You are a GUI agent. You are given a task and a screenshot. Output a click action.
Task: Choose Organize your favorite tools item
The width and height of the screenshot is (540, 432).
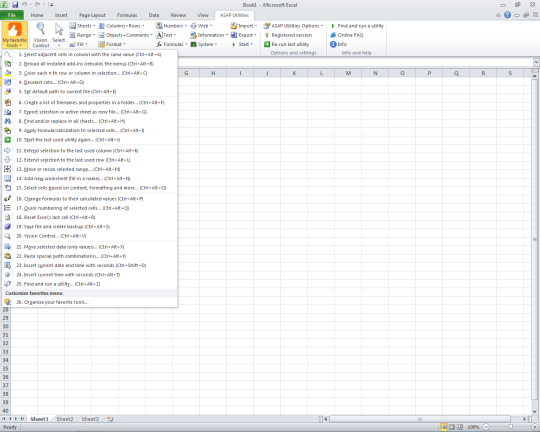click(x=90, y=302)
